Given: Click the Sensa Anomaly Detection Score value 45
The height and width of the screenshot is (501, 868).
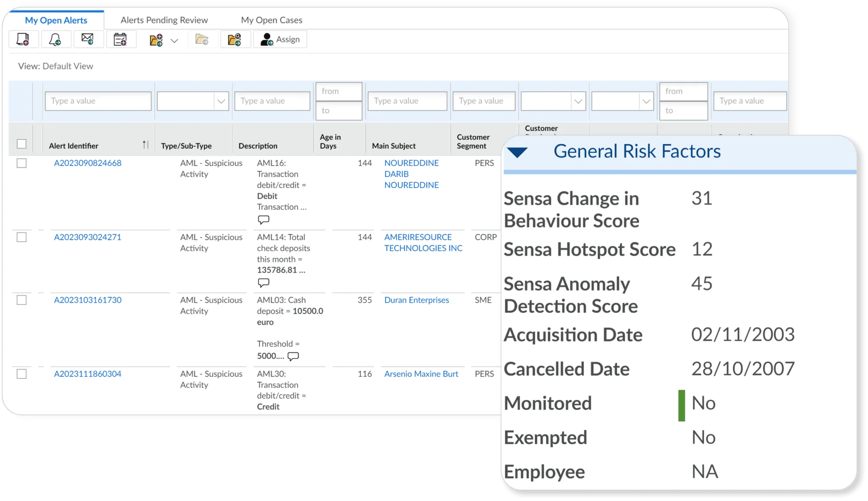Looking at the screenshot, I should coord(702,283).
